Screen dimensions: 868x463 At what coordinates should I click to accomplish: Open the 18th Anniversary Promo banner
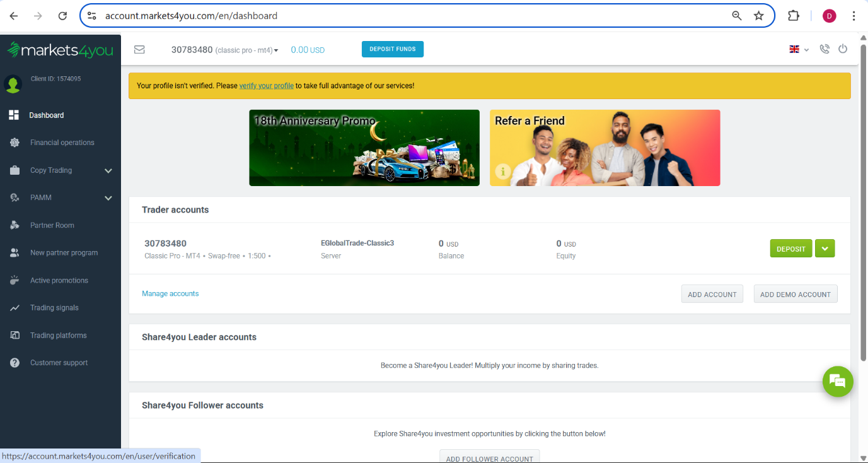364,148
